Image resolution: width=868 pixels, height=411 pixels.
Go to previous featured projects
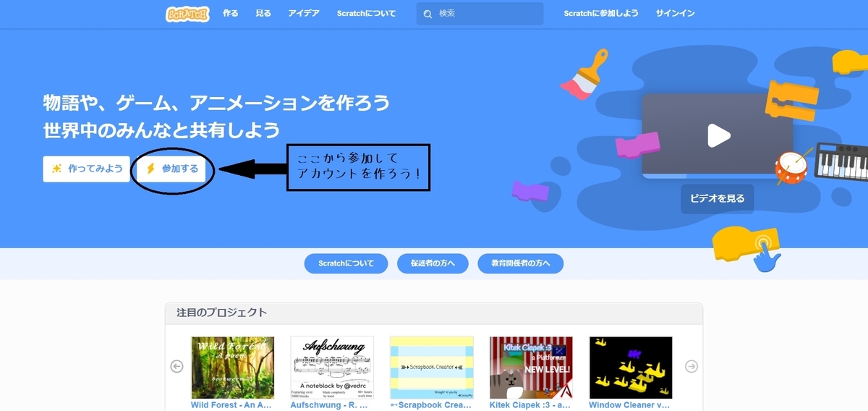177,366
